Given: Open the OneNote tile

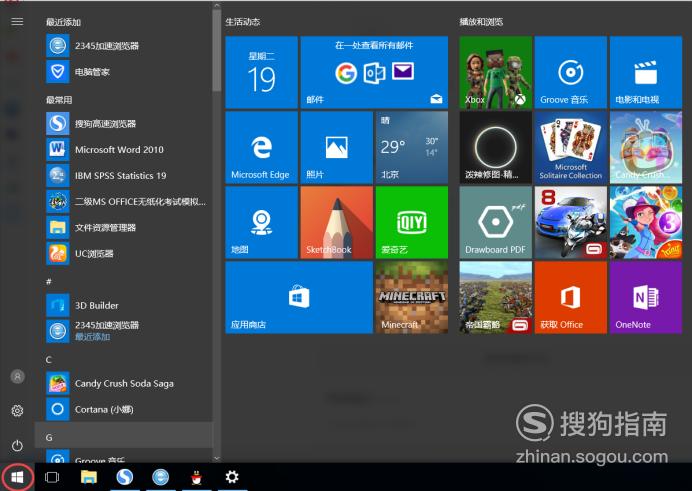Looking at the screenshot, I should coord(646,297).
